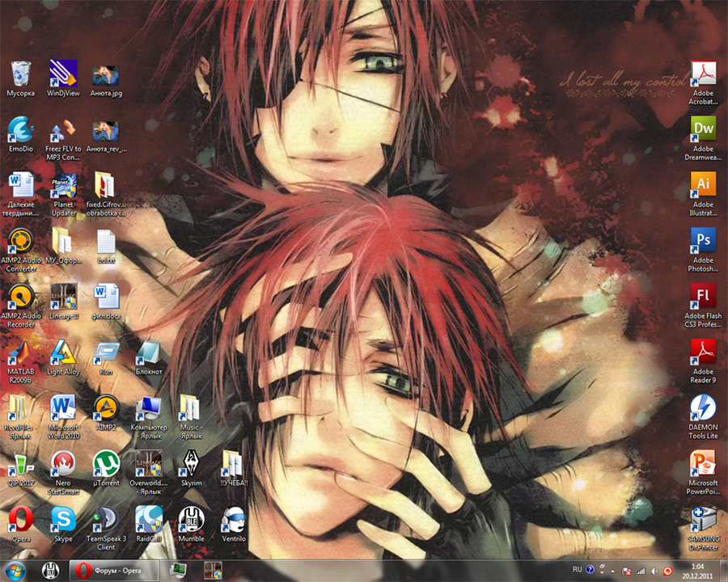Open the Action Center flag icon
This screenshot has width=728, height=582.
point(626,571)
